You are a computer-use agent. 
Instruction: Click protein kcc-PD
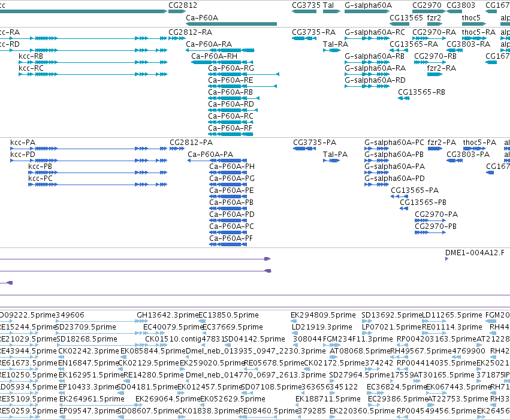tap(22, 155)
